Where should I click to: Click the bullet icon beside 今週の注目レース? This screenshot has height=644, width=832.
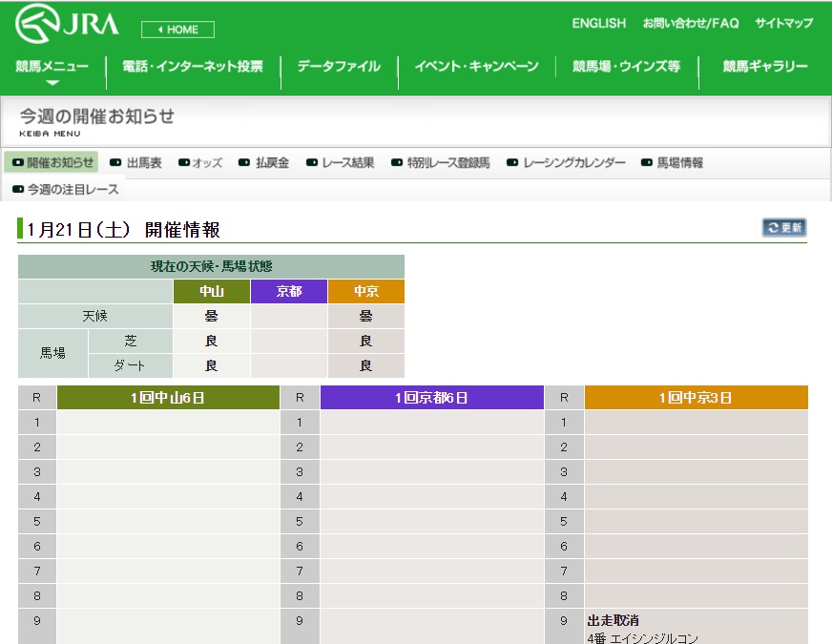coord(18,189)
